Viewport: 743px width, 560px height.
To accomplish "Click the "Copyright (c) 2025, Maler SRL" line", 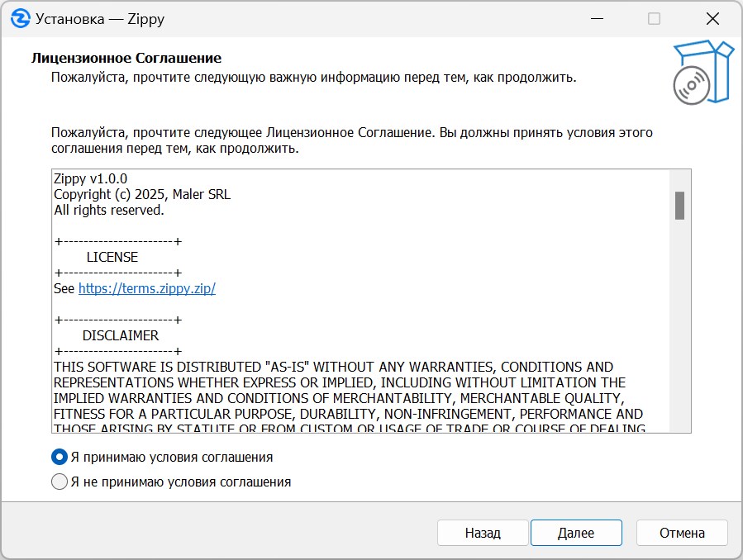I will [142, 194].
